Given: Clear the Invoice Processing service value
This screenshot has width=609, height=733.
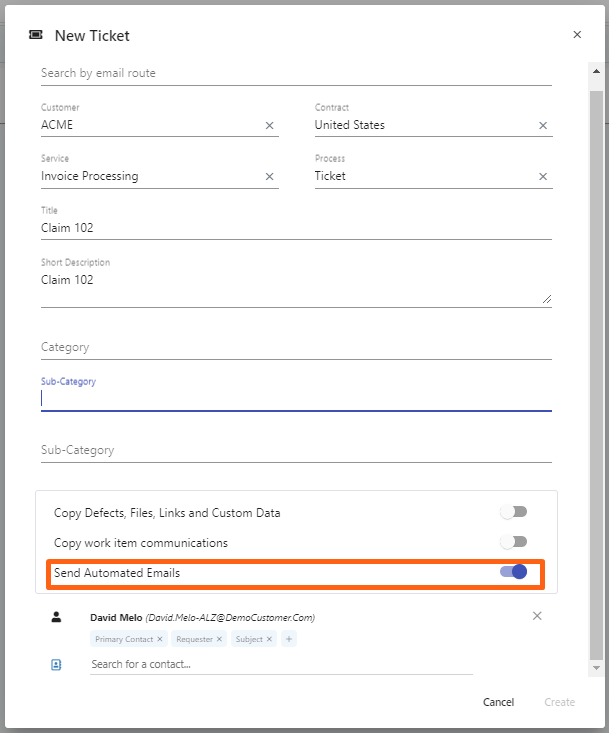Looking at the screenshot, I should click(269, 177).
